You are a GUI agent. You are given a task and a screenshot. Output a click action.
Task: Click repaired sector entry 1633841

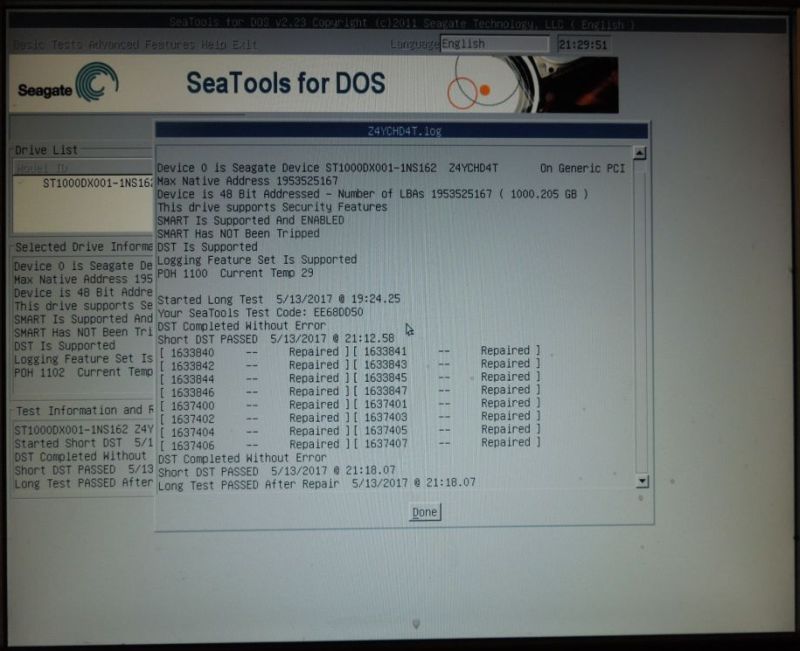coord(446,351)
